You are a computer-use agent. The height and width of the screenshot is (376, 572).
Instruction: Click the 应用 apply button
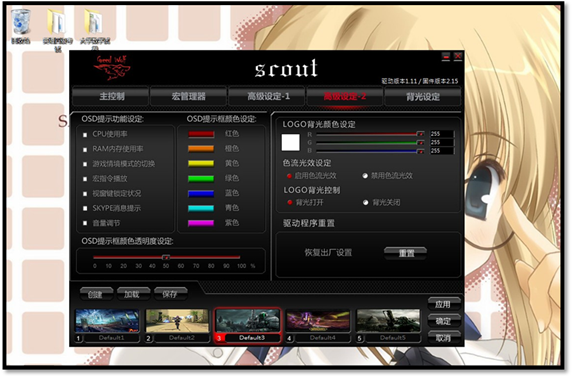tap(443, 304)
